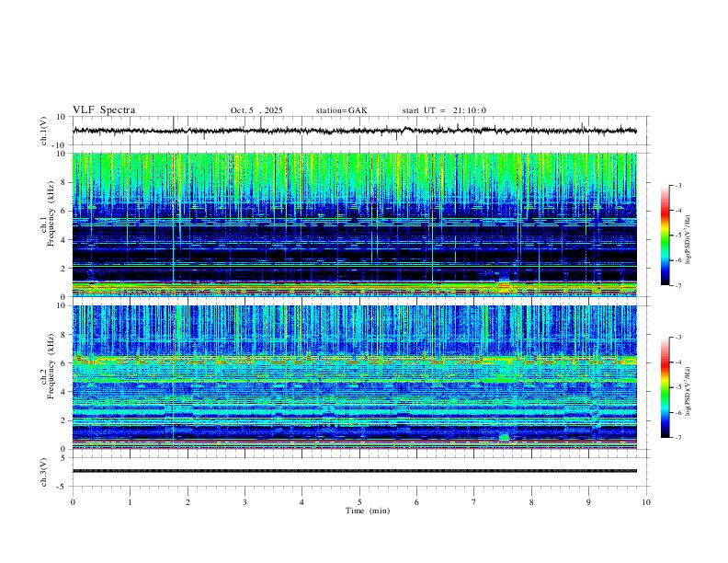Click the "-3" label on ch.2 color bar

click(x=678, y=338)
